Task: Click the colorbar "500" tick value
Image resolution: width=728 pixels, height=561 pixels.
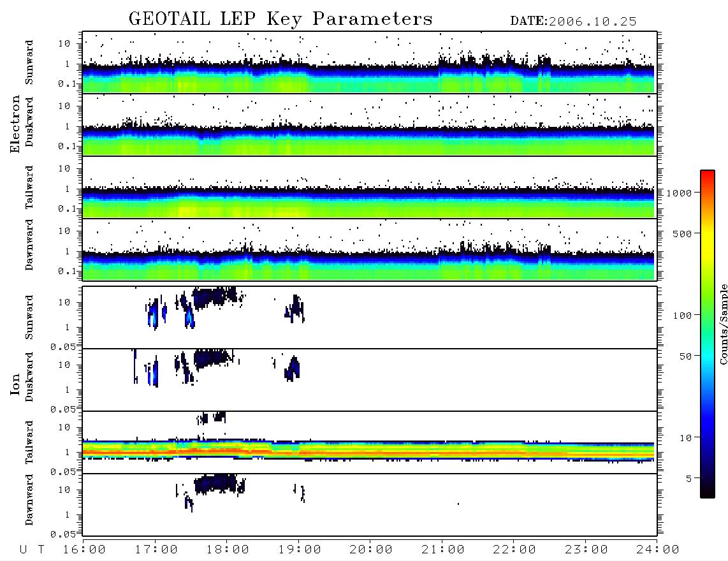Action: pyautogui.click(x=683, y=234)
